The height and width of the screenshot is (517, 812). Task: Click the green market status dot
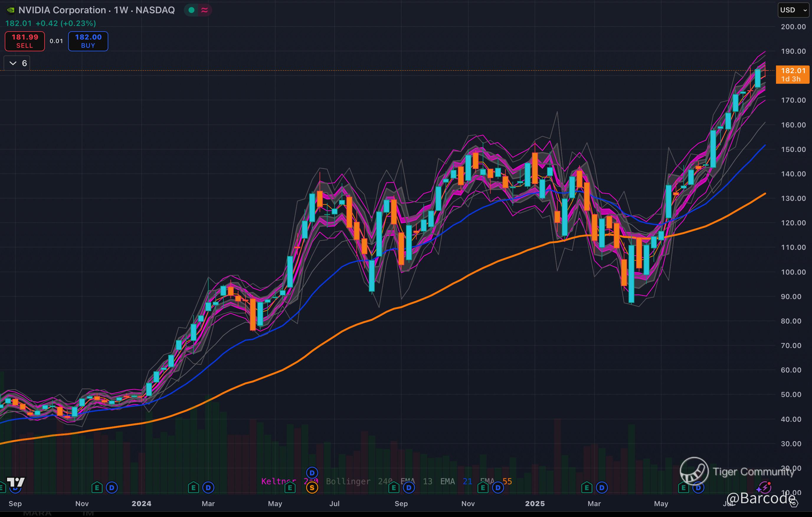point(191,10)
